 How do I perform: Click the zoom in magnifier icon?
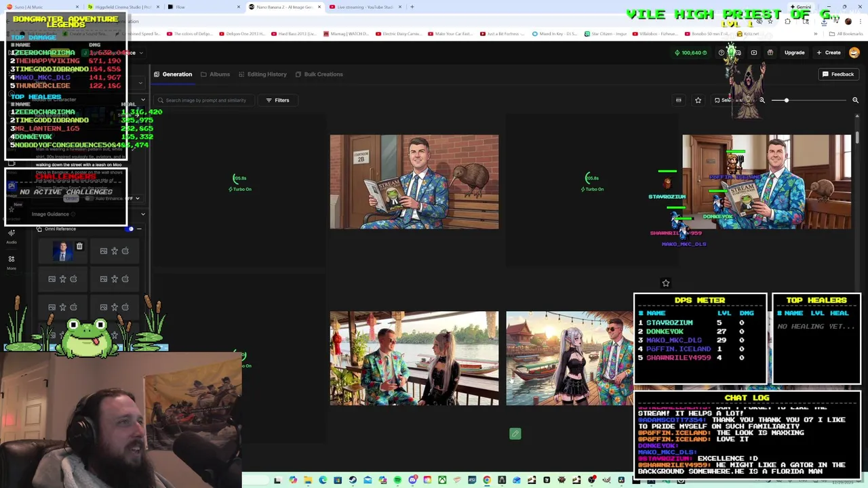855,100
